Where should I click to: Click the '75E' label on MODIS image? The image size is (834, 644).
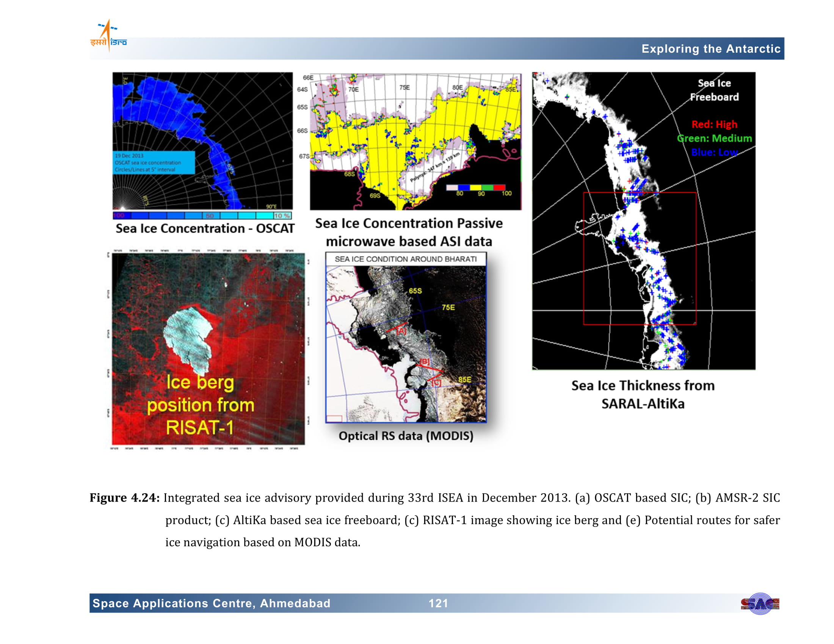[x=448, y=307]
